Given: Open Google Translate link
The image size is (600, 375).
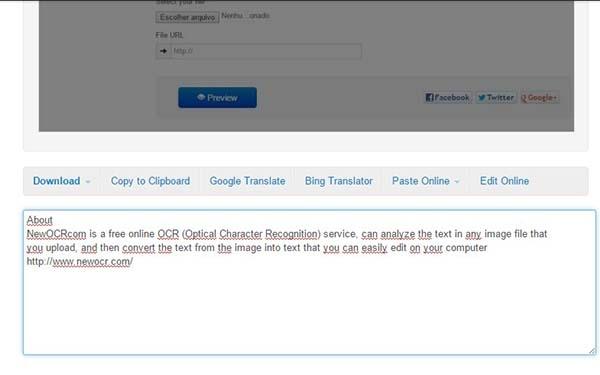Looking at the screenshot, I should pyautogui.click(x=247, y=181).
